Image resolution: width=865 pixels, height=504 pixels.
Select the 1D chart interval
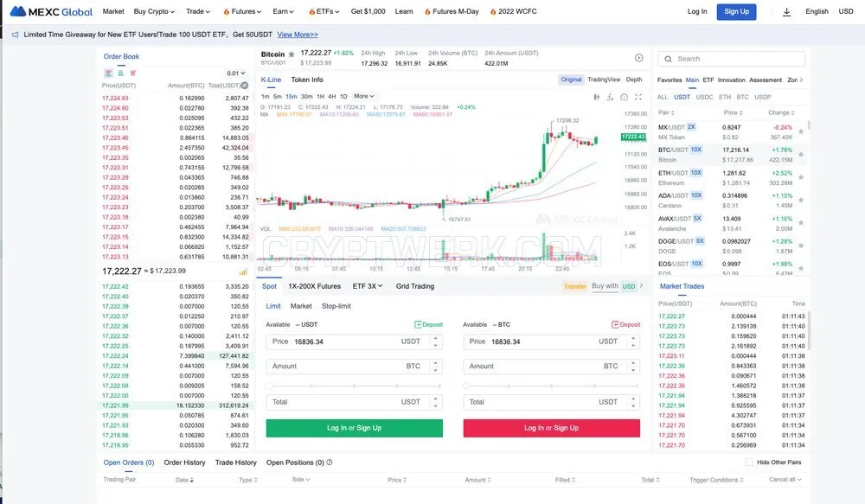[x=343, y=97]
